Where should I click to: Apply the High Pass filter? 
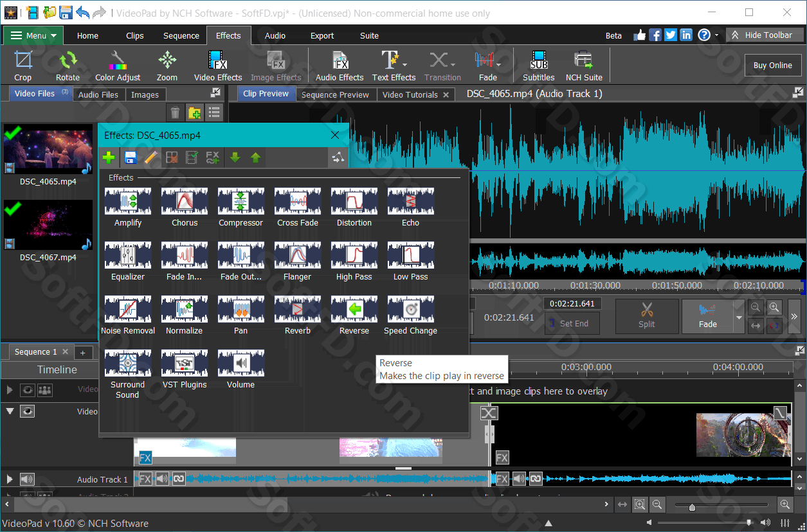coord(354,262)
